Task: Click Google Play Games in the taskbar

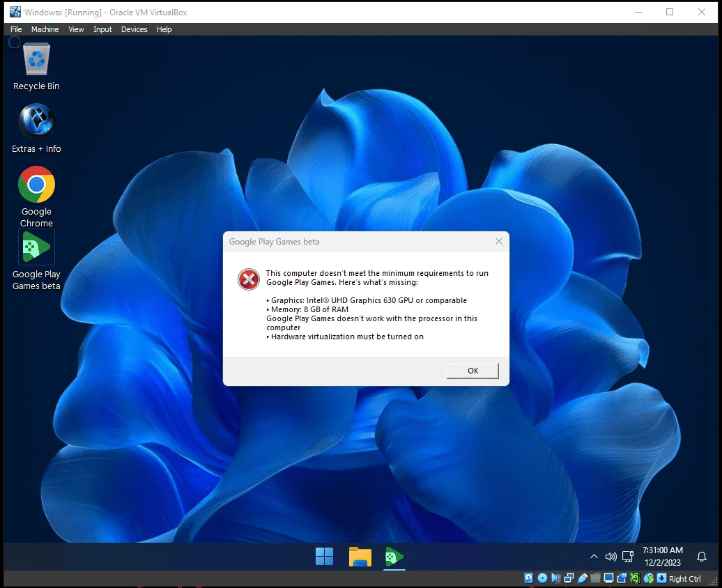Action: tap(394, 556)
